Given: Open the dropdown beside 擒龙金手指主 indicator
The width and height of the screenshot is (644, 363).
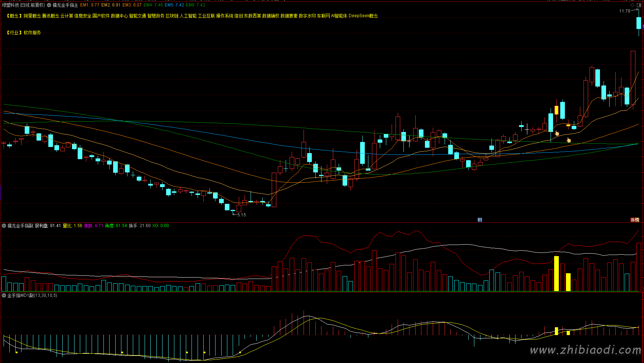Looking at the screenshot, I should (x=49, y=5).
